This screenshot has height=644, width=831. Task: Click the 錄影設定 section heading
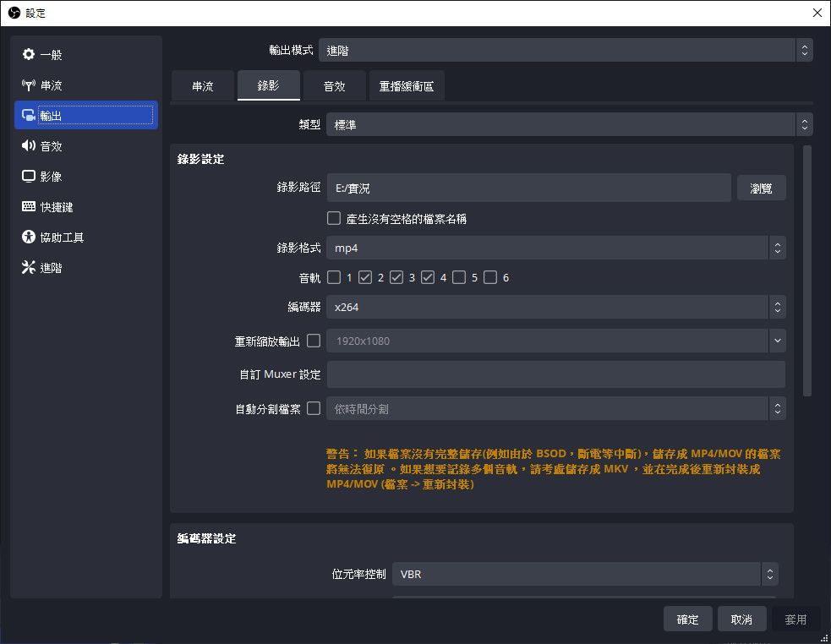pos(201,159)
